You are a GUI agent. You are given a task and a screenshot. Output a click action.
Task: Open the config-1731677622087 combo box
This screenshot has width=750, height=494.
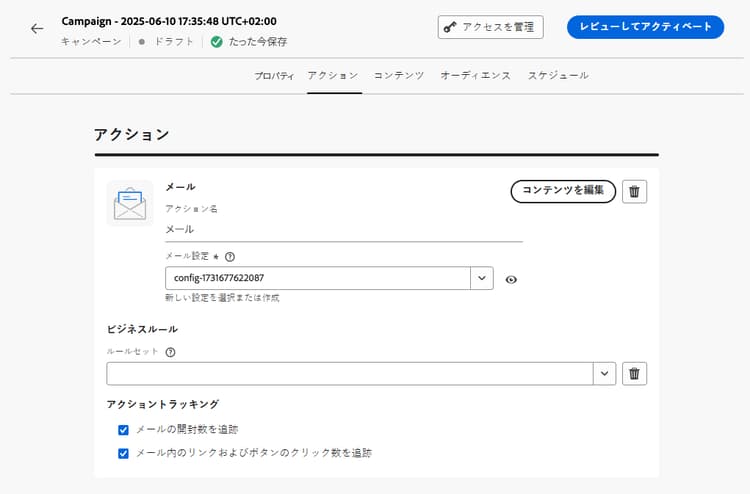[x=329, y=278]
